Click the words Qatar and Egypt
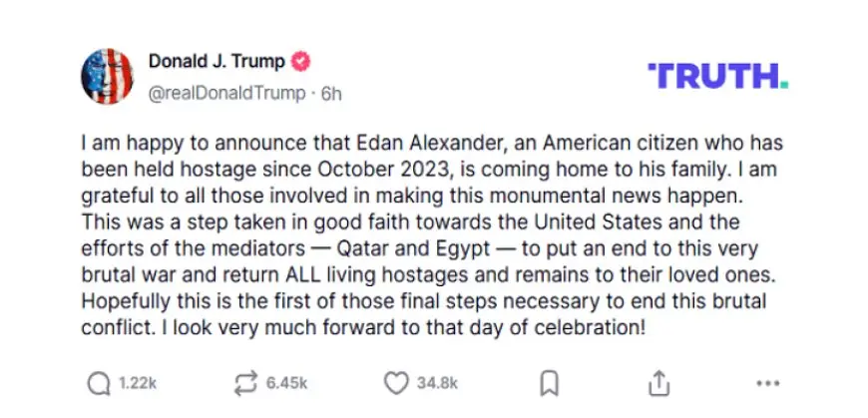This screenshot has height=418, width=868. point(413,249)
